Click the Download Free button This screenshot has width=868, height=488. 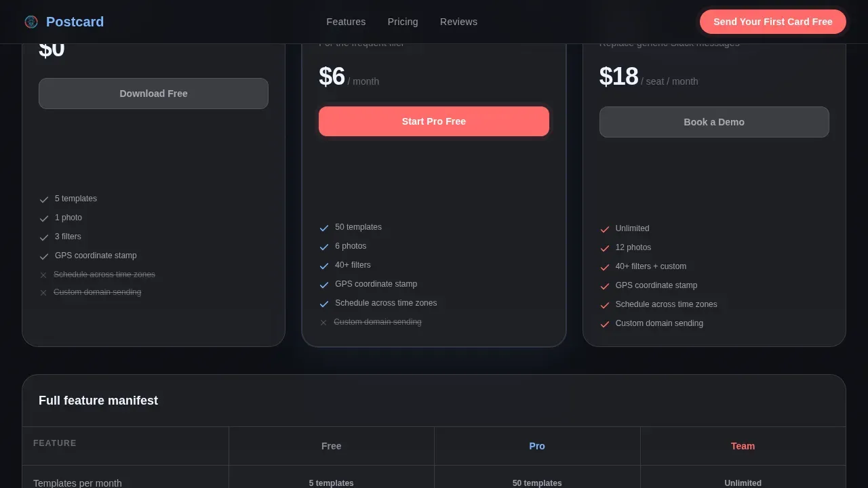(153, 94)
